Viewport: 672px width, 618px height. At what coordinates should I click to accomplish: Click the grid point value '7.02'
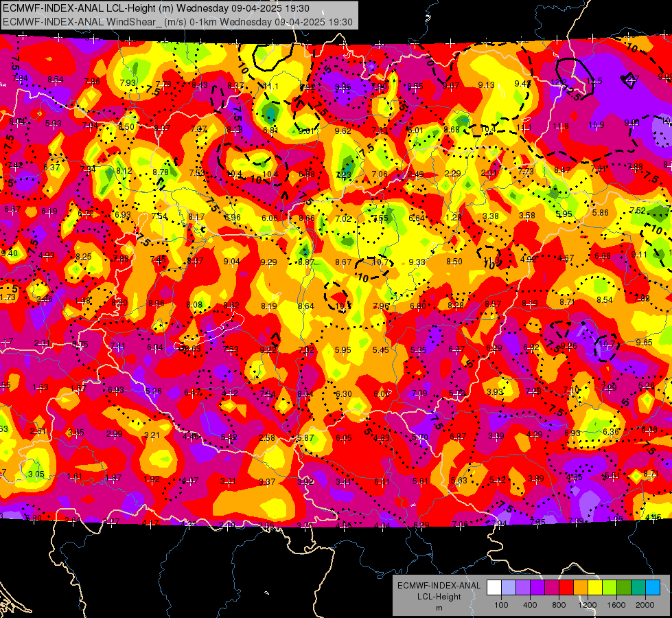(343, 219)
